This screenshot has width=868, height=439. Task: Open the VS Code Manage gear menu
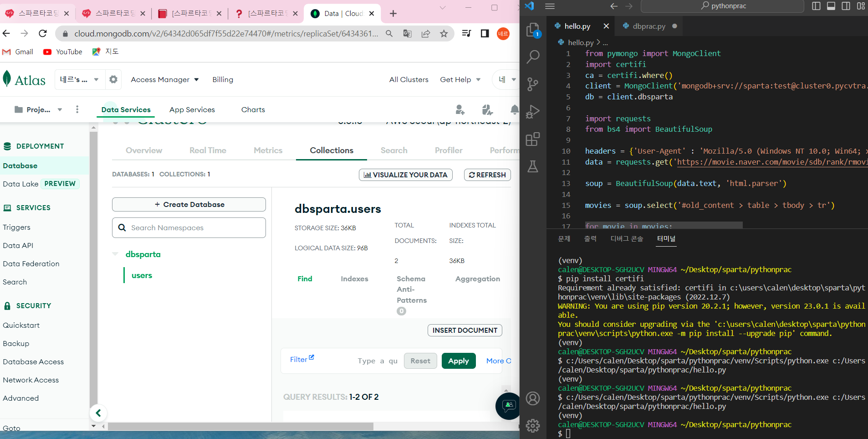point(532,426)
